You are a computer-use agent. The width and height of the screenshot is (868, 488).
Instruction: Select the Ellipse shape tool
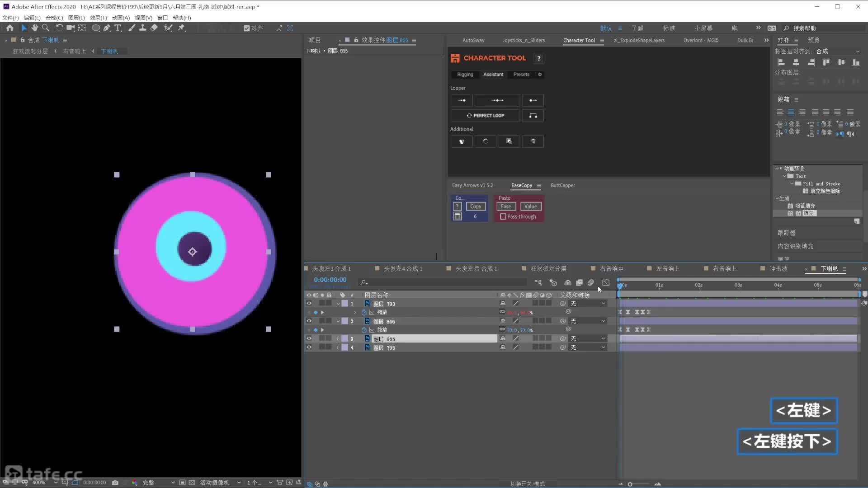(x=96, y=28)
